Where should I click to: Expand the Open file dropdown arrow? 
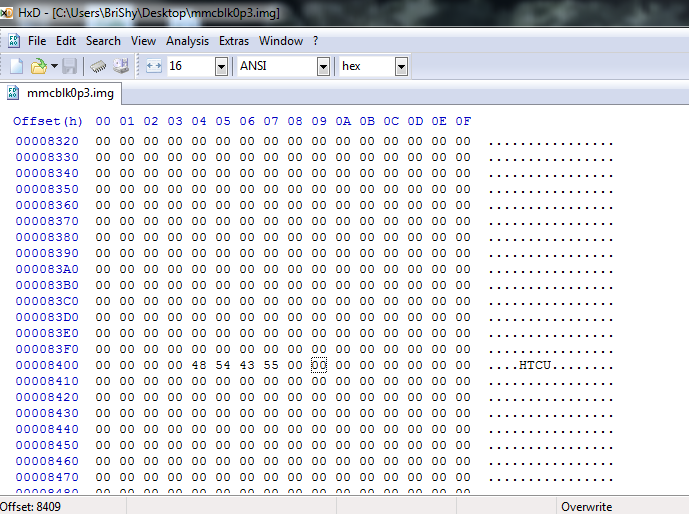54,66
